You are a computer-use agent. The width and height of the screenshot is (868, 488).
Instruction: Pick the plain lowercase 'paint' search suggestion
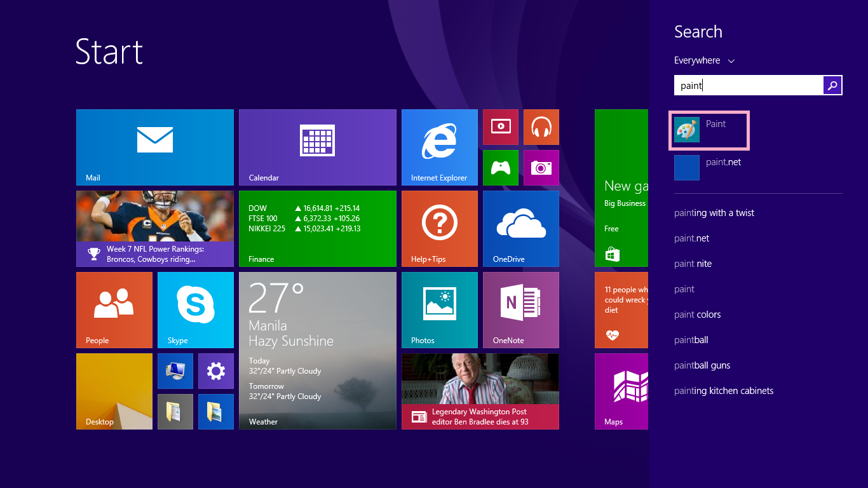[x=684, y=289]
